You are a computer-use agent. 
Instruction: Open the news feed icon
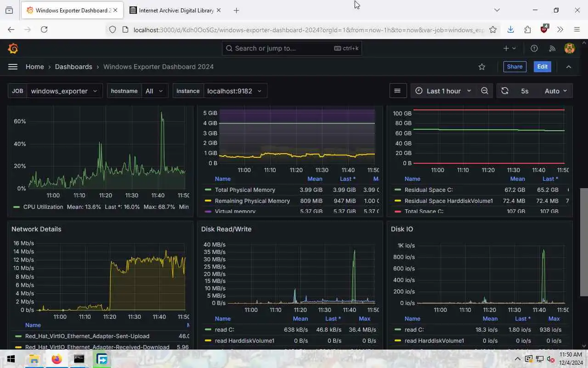552,48
